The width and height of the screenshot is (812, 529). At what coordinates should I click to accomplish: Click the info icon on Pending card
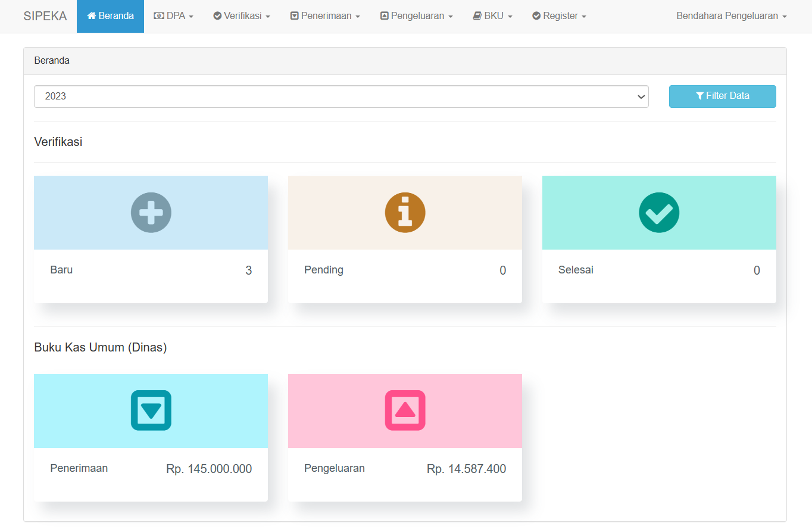coord(405,213)
